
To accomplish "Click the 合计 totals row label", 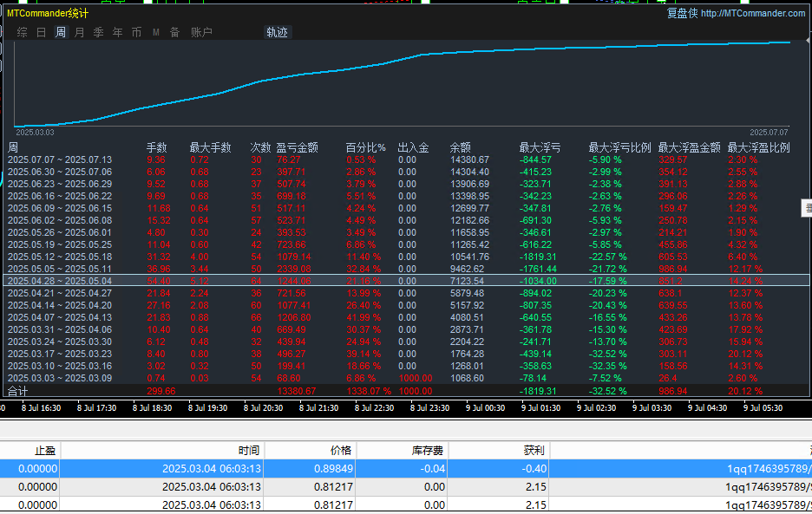I will pyautogui.click(x=17, y=391).
